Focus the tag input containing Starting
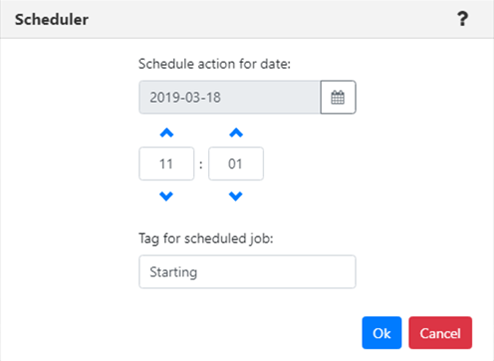494x361 pixels. (x=247, y=272)
